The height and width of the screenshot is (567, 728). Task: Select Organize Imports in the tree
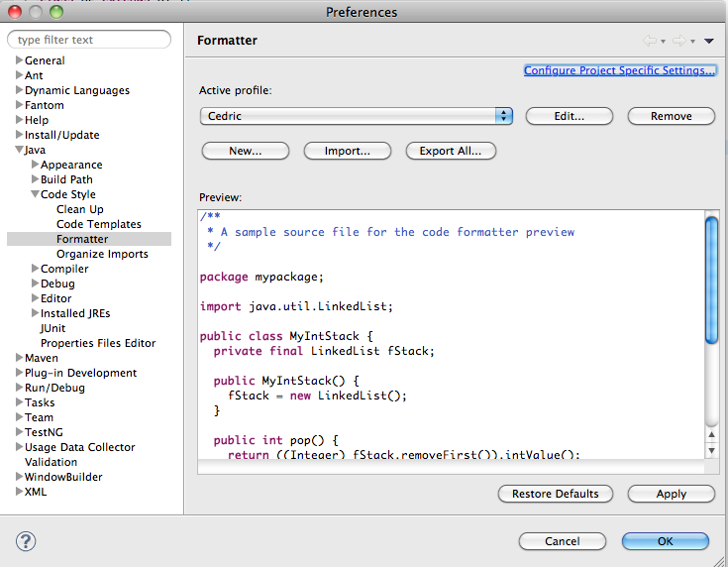click(x=102, y=254)
